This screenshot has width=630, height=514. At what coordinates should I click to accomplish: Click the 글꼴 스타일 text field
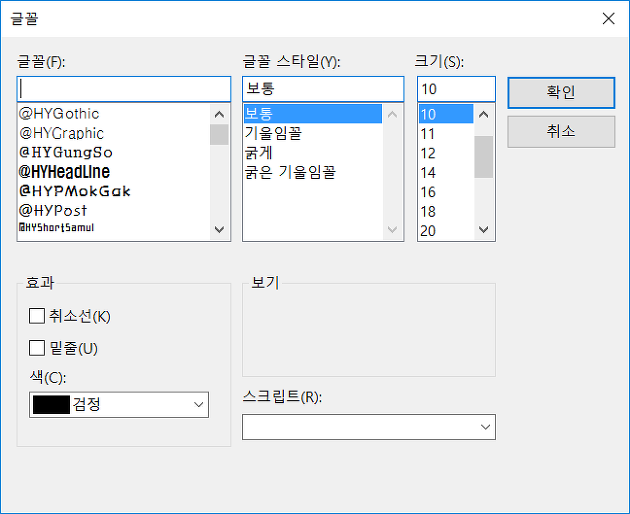click(323, 89)
